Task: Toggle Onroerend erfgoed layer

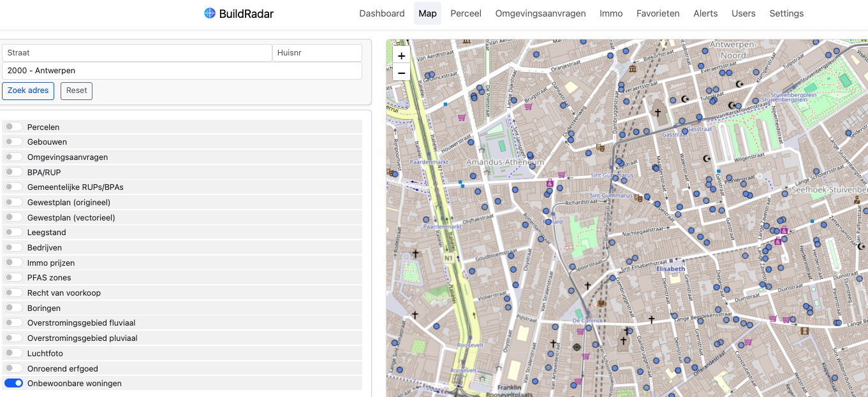Action: pos(13,368)
